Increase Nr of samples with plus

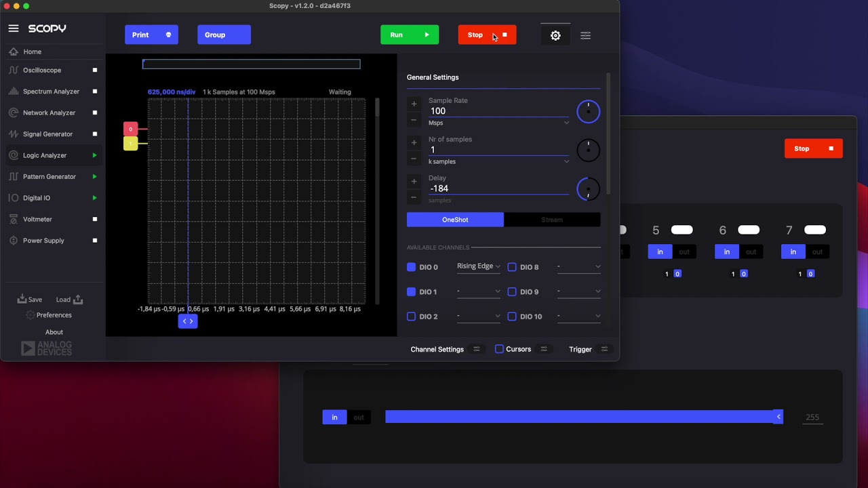414,142
